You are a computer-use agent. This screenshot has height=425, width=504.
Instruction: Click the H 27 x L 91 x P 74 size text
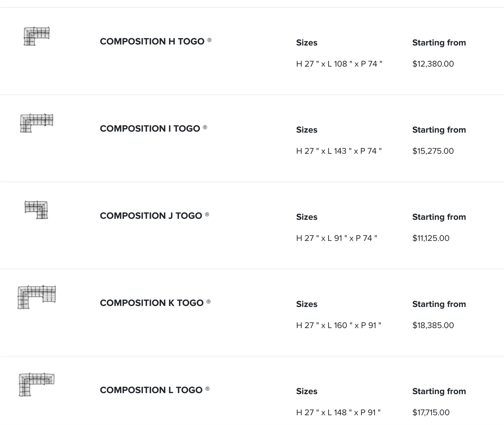(336, 238)
